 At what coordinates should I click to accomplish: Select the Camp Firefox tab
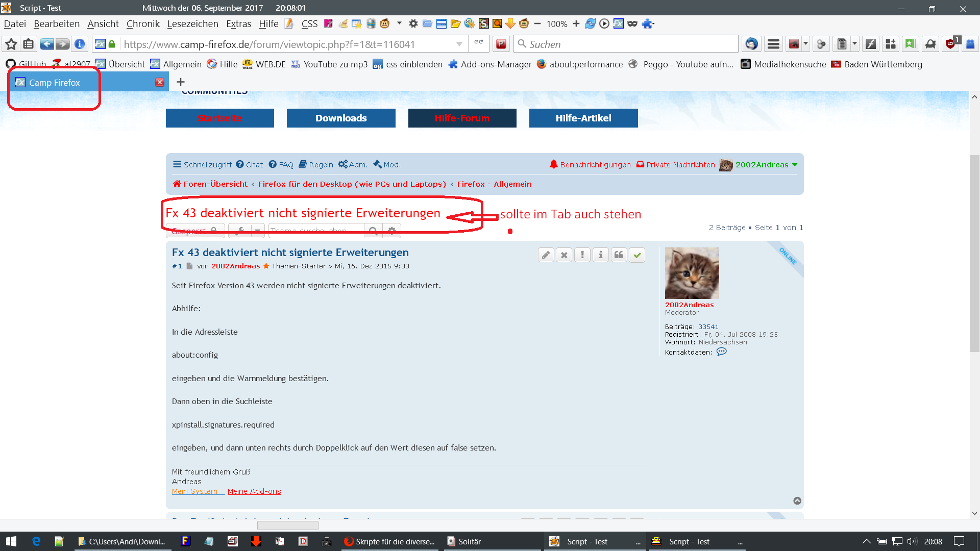click(x=55, y=83)
